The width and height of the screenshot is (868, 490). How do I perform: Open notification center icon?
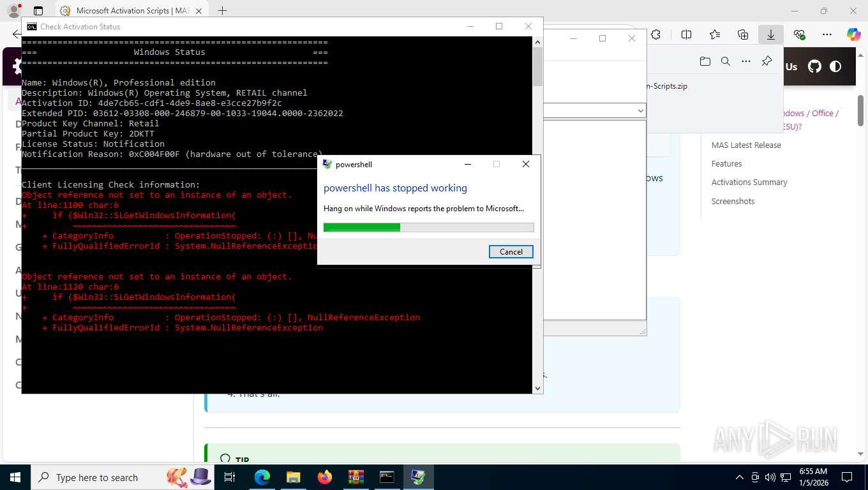coord(846,477)
